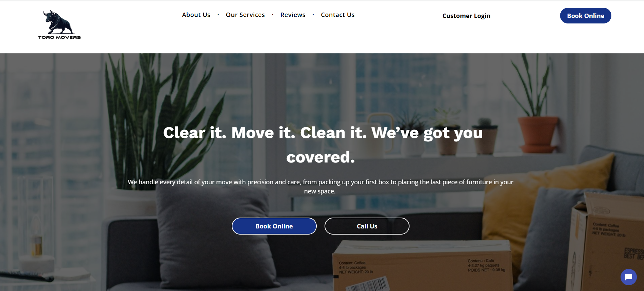644x291 pixels.
Task: Click Book Online button below hero text
Action: tap(274, 226)
